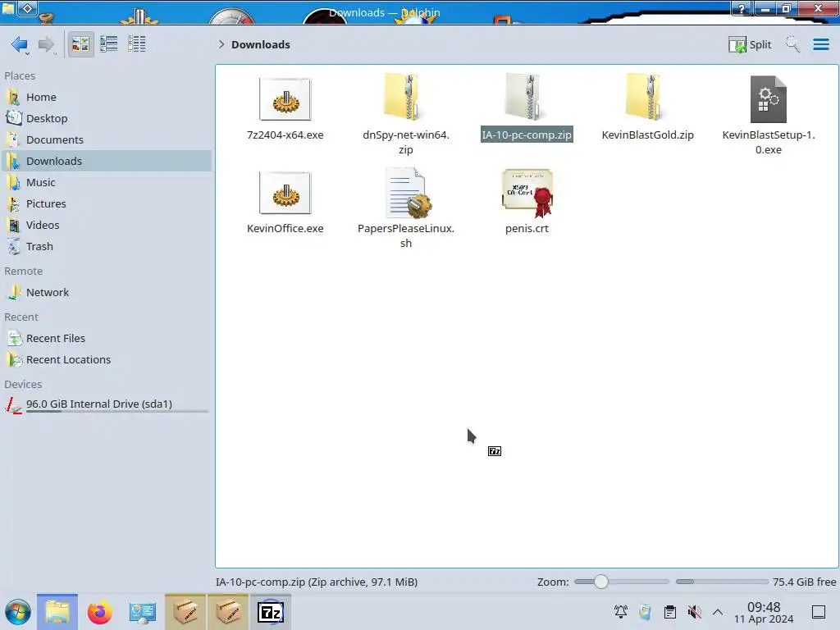Open the search magnifier tool
The width and height of the screenshot is (840, 630).
tap(792, 44)
